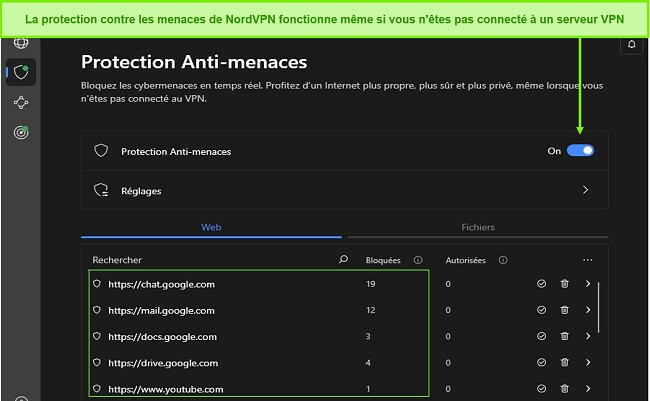The height and width of the screenshot is (401, 650).
Task: Click blocked count 4 for drive.google.com
Action: (368, 363)
